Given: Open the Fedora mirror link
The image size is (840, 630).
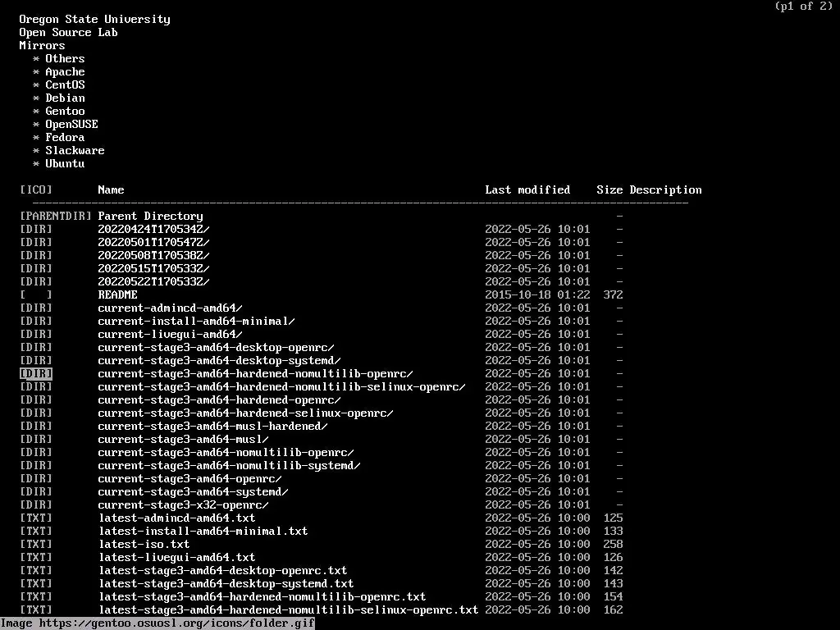Looking at the screenshot, I should (65, 137).
